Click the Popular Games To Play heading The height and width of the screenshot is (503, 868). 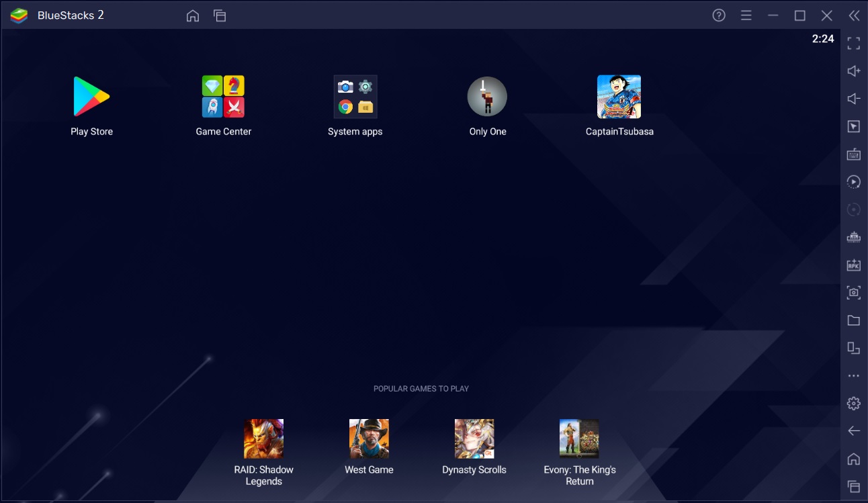tap(421, 389)
